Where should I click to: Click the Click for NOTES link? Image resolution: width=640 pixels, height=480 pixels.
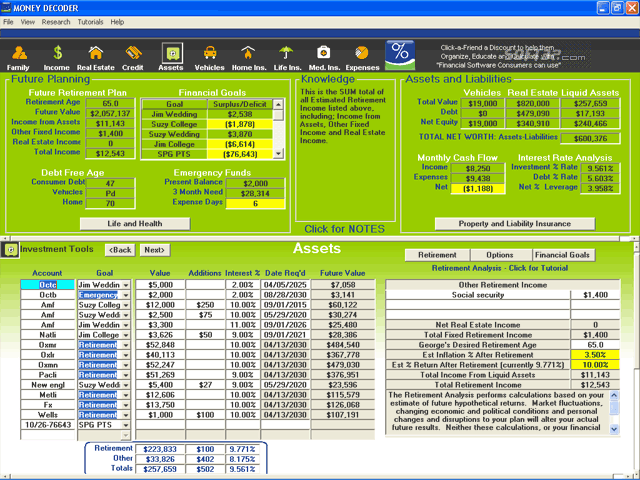coord(344,229)
